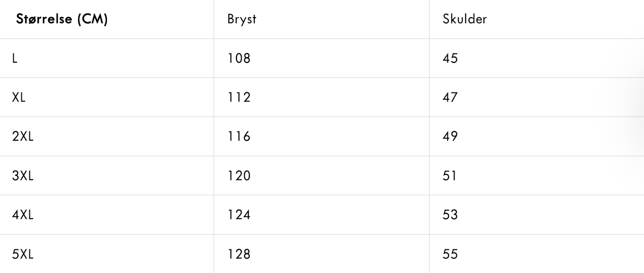This screenshot has height=273, width=644.
Task: Click Bryst value 124 for 4XL
Action: click(x=239, y=215)
